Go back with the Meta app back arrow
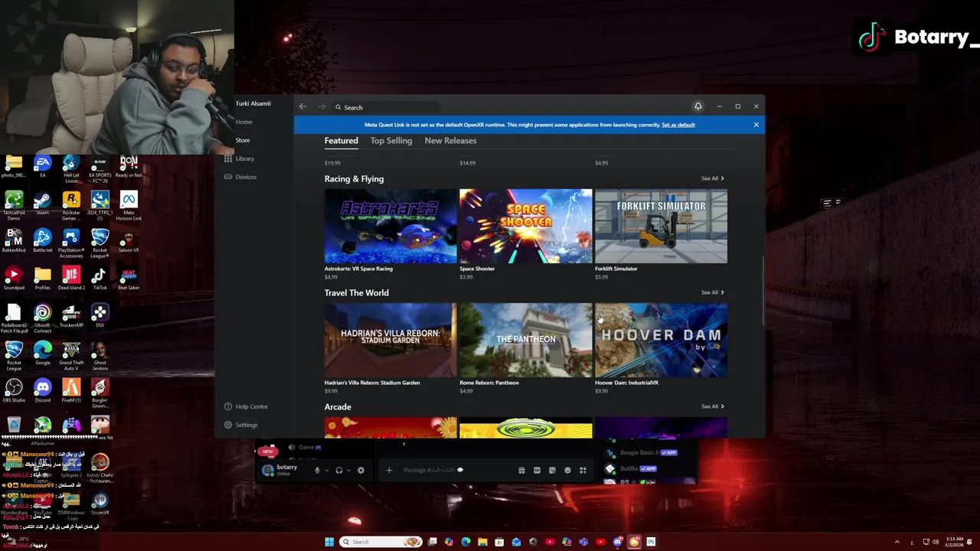 tap(303, 107)
